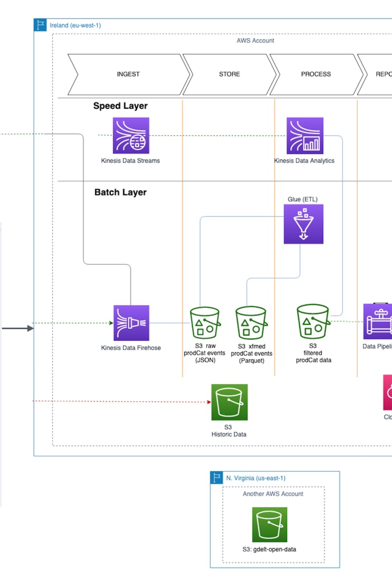This screenshot has height=588, width=392.
Task: Select the "S3: gdelt-open-data" label
Action: [270, 549]
